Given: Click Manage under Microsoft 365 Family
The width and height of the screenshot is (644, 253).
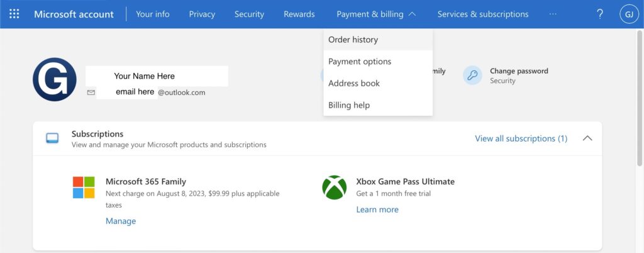Looking at the screenshot, I should [121, 221].
